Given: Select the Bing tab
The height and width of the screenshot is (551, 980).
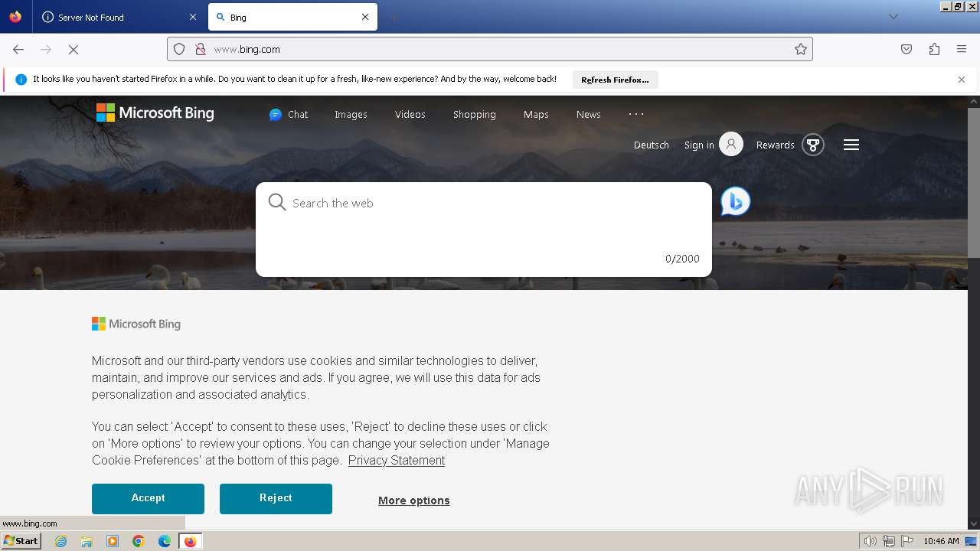Looking at the screenshot, I should point(292,17).
